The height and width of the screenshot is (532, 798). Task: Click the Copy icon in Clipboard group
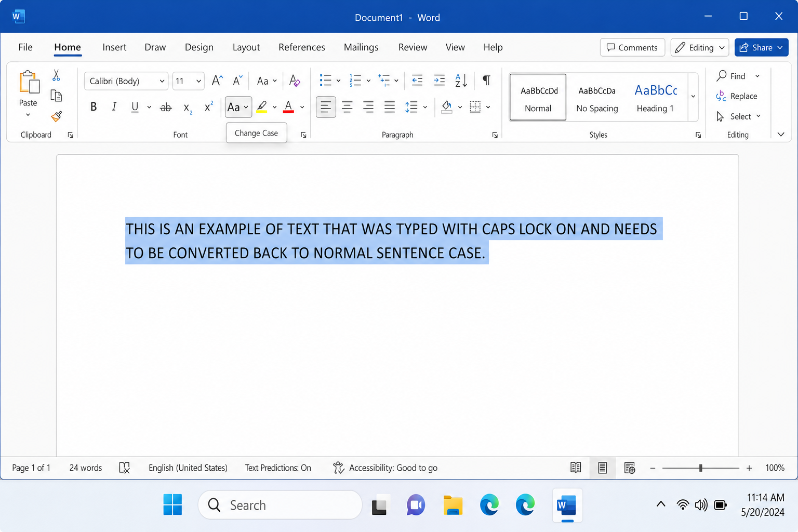56,96
